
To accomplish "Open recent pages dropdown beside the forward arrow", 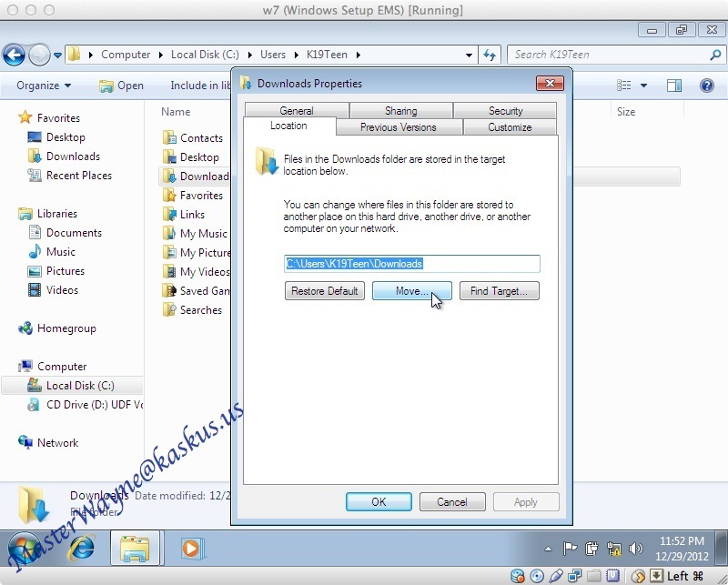I will point(57,55).
